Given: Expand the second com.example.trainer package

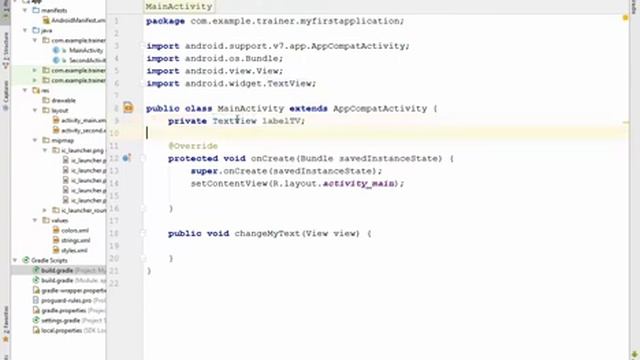Looking at the screenshot, I should pyautogui.click(x=35, y=70).
